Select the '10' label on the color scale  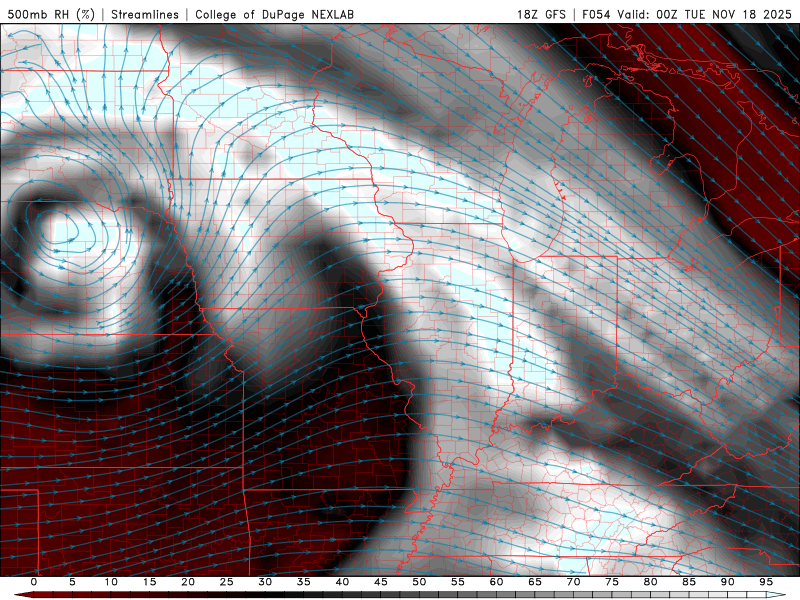pos(111,582)
